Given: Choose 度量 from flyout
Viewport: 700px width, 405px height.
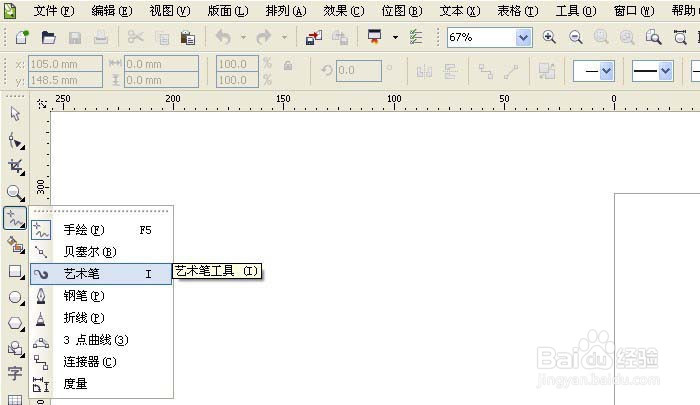Looking at the screenshot, I should [101, 384].
